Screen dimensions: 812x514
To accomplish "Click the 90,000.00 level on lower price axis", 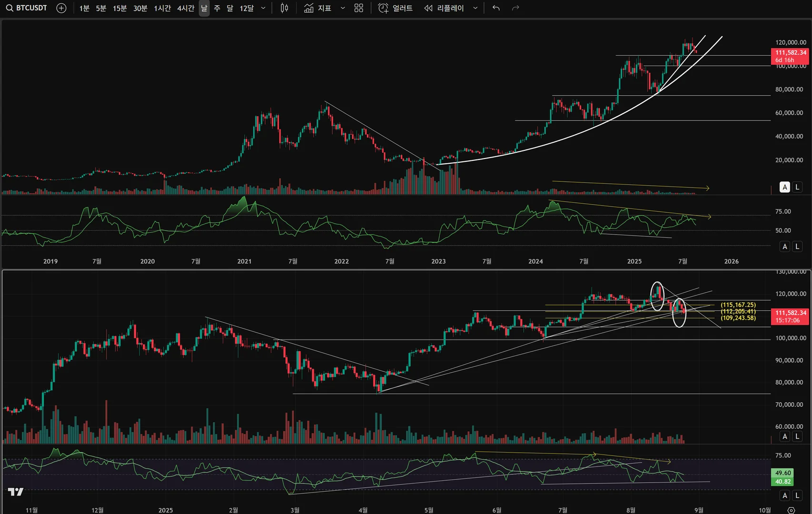I will click(789, 360).
